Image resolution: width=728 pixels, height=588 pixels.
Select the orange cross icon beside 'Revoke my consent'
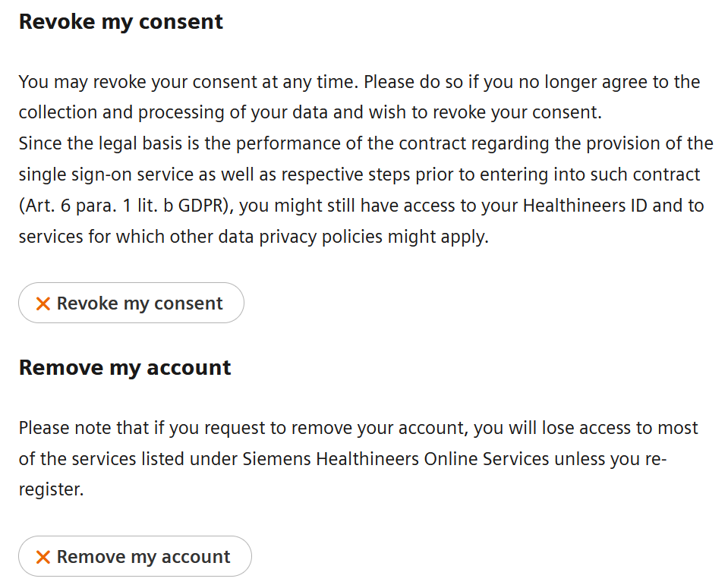tap(43, 303)
